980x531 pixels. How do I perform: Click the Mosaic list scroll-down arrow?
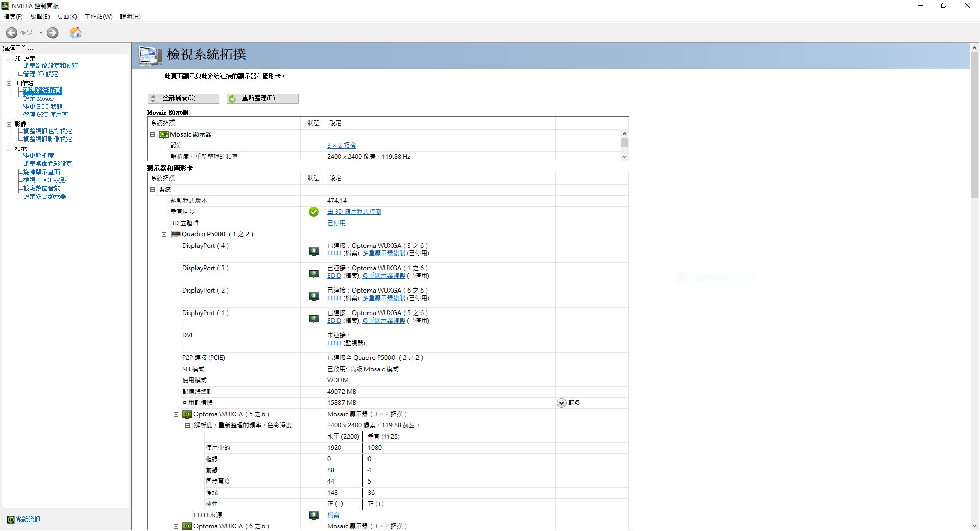click(624, 157)
